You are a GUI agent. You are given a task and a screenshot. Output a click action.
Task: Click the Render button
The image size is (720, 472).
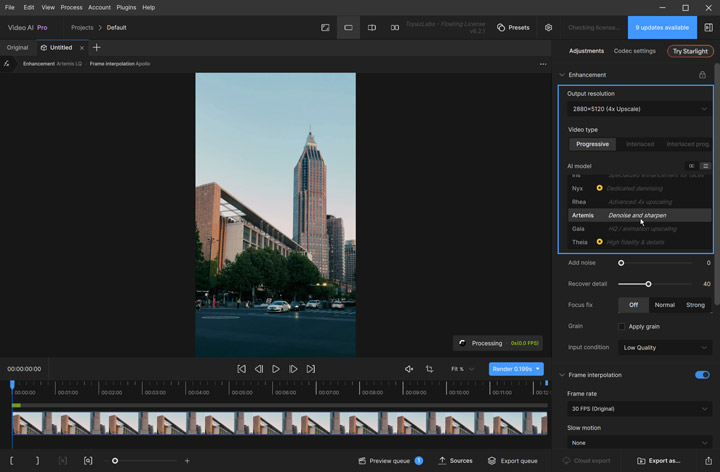(x=512, y=369)
